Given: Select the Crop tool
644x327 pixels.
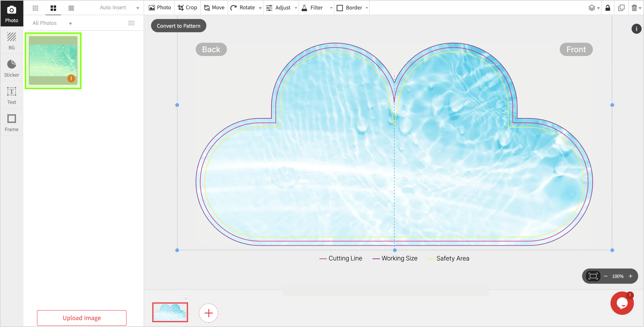Looking at the screenshot, I should pyautogui.click(x=187, y=8).
